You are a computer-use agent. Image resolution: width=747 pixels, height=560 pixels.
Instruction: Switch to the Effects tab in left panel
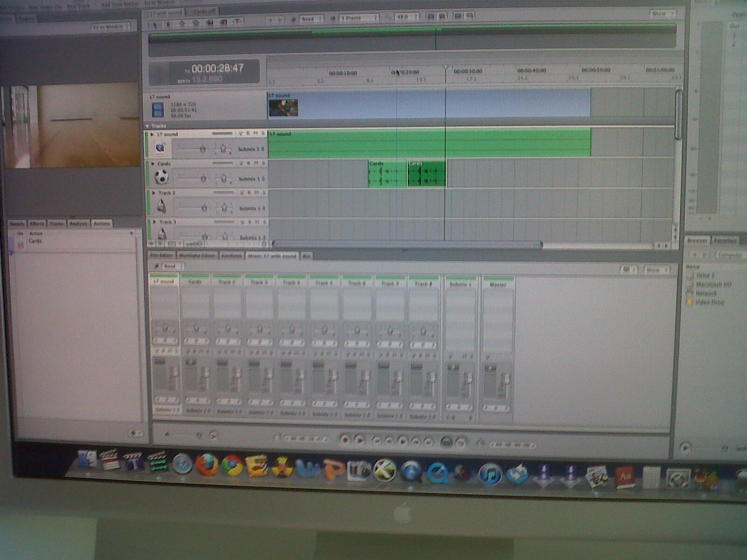[x=37, y=224]
